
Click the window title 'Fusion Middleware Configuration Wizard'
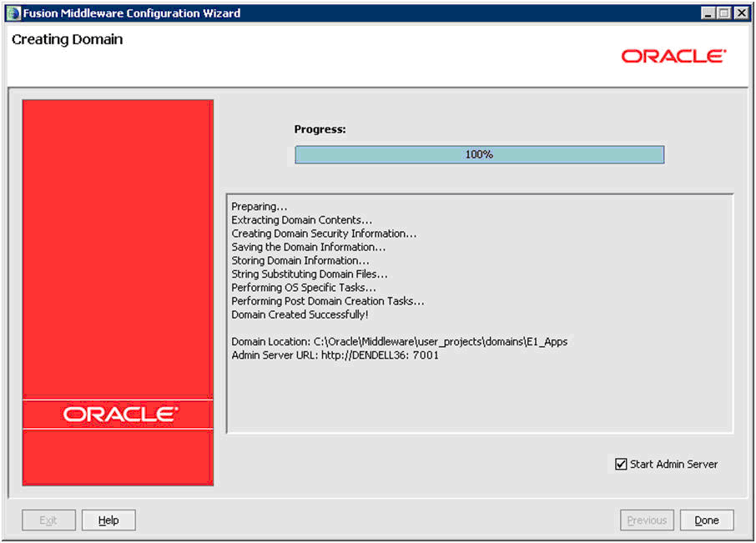[x=132, y=13]
